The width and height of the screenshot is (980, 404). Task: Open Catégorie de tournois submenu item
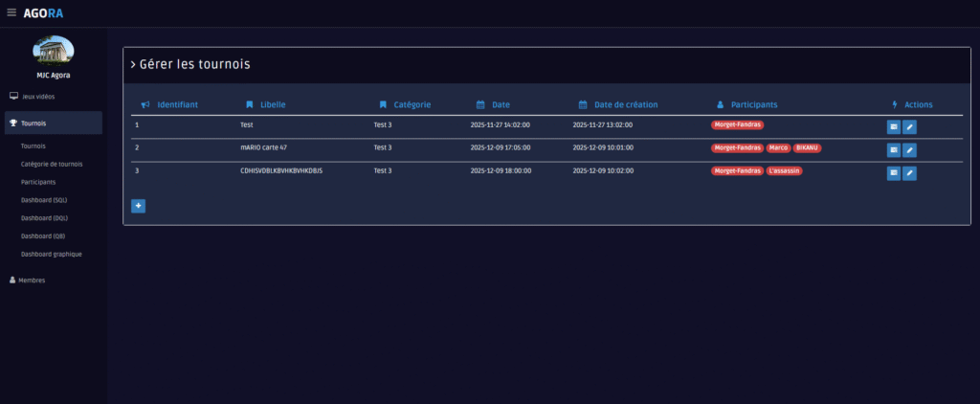[51, 164]
